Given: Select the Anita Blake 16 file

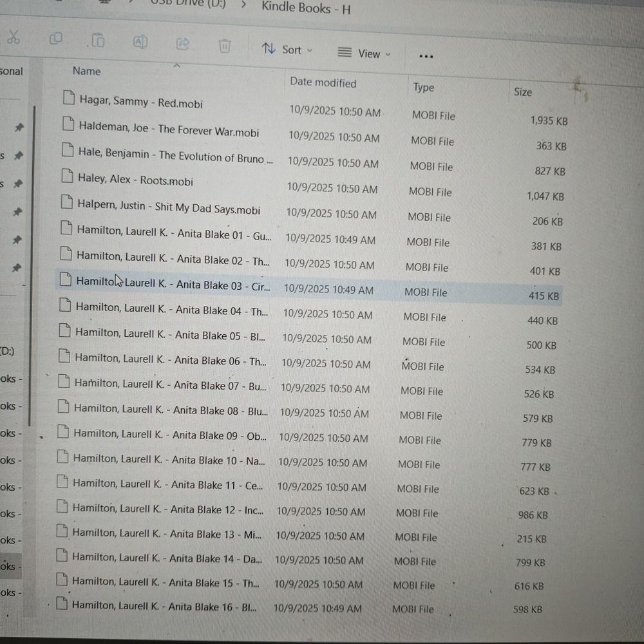Looking at the screenshot, I should [x=164, y=606].
